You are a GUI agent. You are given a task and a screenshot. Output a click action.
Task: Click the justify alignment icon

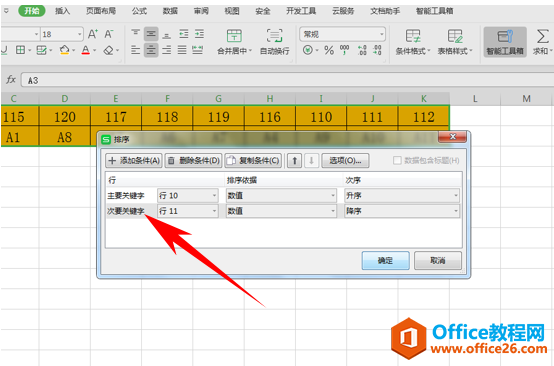click(182, 50)
